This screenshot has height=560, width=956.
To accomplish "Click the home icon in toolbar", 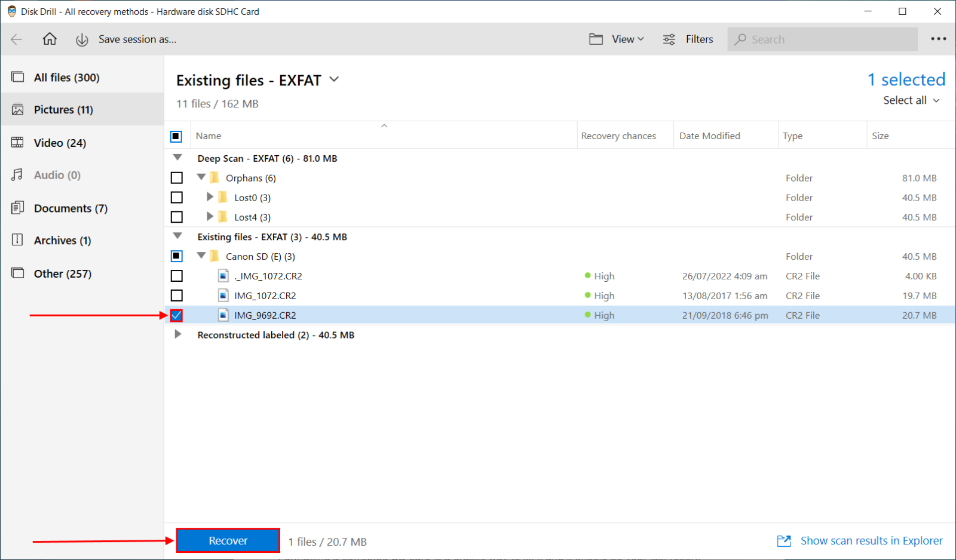I will 50,39.
